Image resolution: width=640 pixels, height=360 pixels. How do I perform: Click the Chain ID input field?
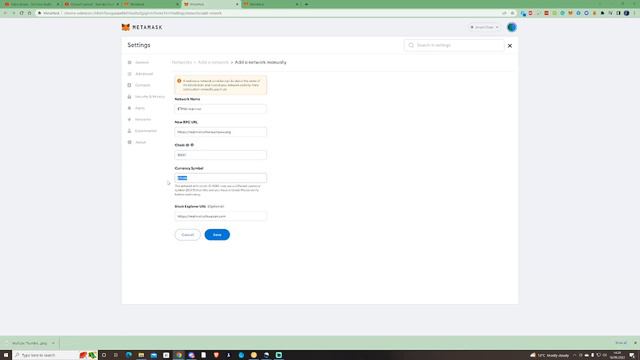click(x=220, y=155)
